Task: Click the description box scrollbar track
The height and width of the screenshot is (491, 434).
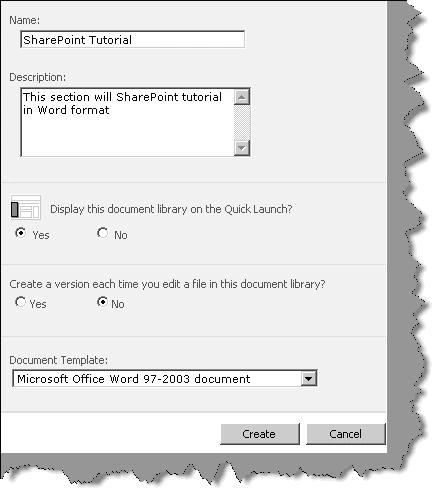Action: click(242, 123)
